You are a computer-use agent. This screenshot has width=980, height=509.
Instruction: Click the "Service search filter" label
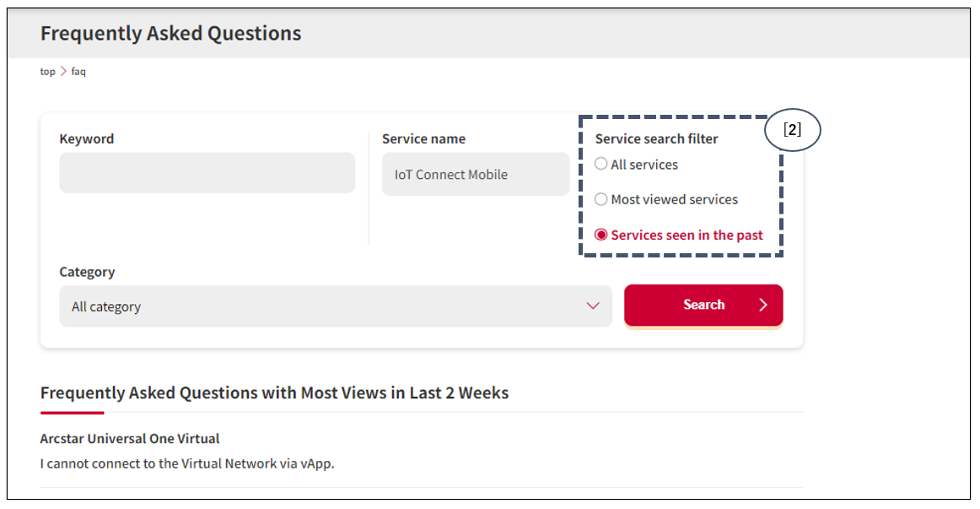click(656, 139)
